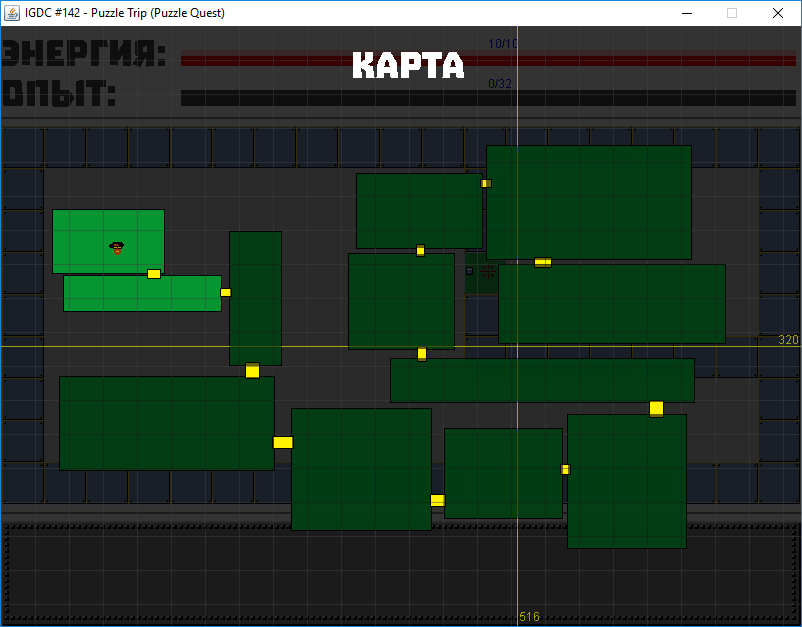Viewport: 802px width, 627px height.
Task: Click yellow door joining bright wide room to tall narrow room
Action: (x=226, y=293)
